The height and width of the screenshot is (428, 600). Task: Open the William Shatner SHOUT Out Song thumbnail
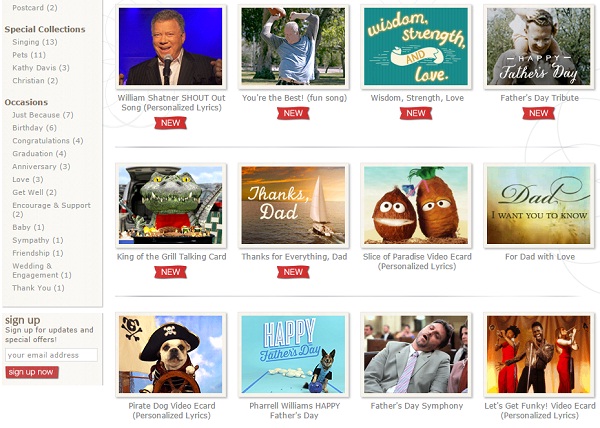(171, 47)
